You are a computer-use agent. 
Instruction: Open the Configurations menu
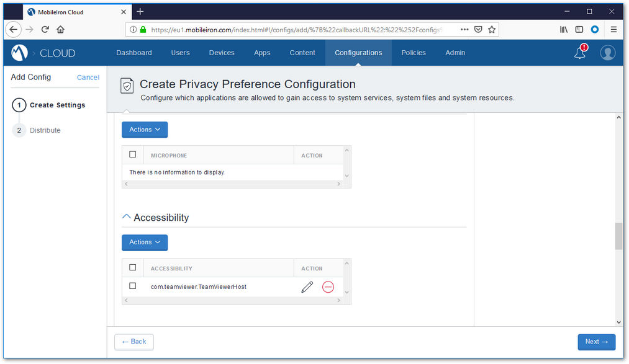point(358,53)
